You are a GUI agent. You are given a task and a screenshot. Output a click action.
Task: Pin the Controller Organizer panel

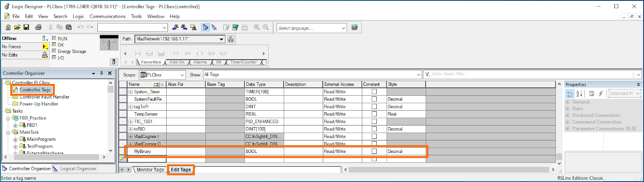[x=101, y=73]
